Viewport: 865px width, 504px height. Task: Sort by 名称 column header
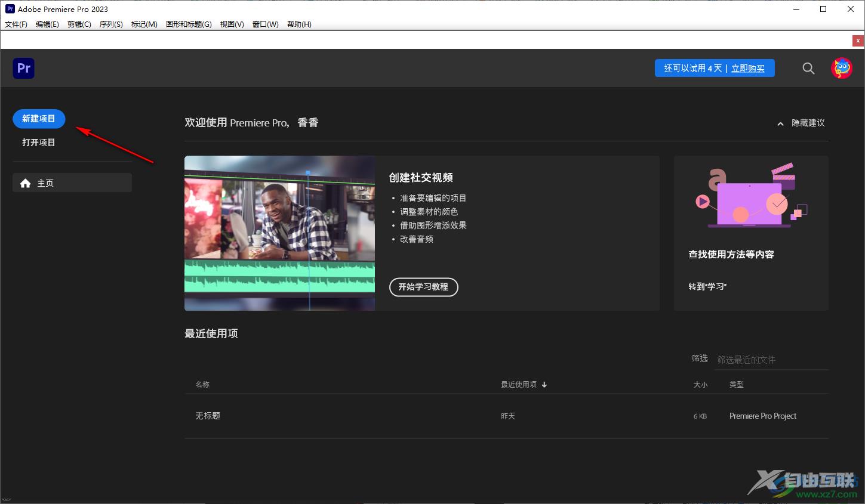pyautogui.click(x=202, y=385)
